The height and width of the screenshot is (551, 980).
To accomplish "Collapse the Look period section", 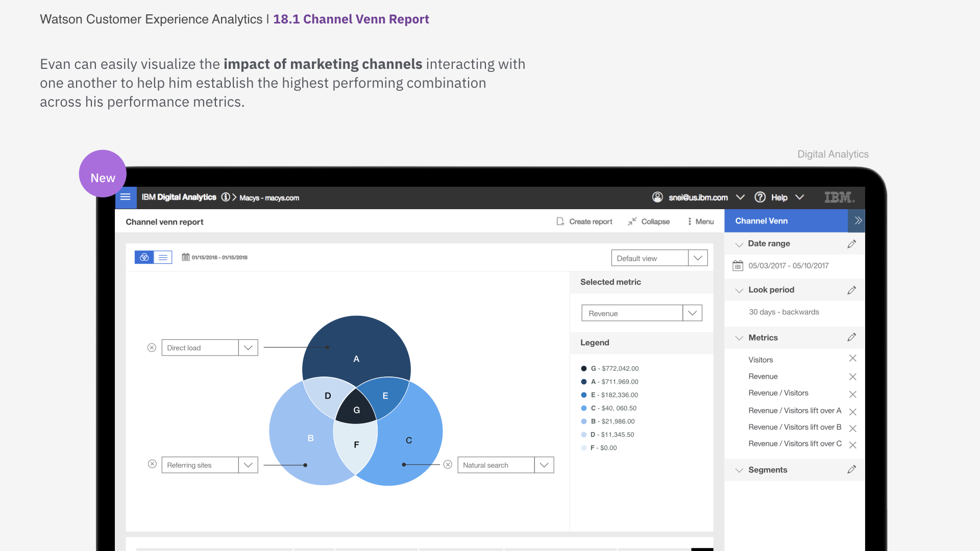I will pyautogui.click(x=739, y=290).
